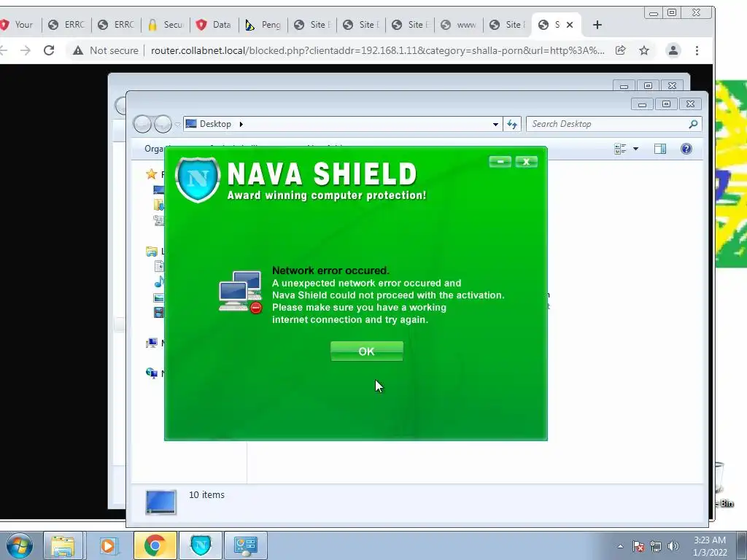
Task: Switch to the first 'ERRC' tab
Action: (67, 25)
